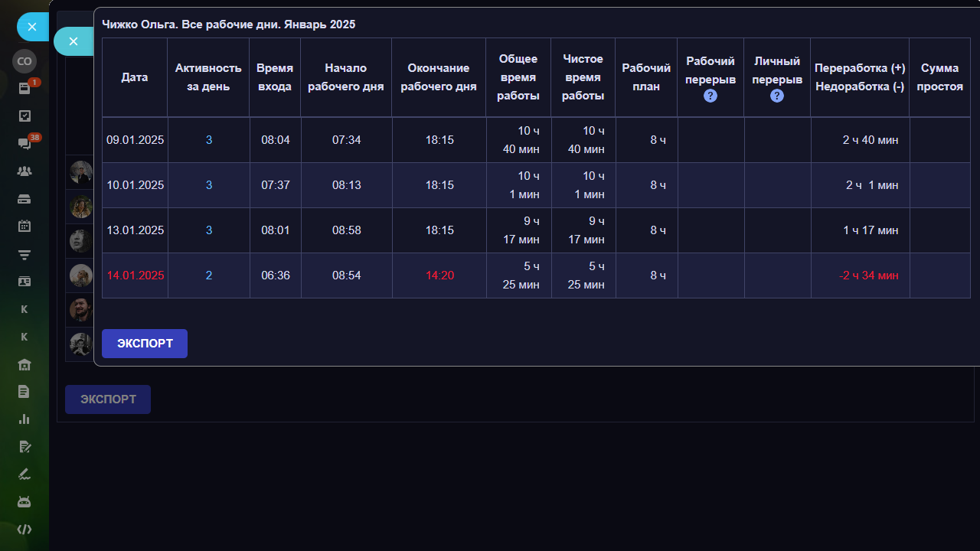Open activity count 3 for 09.01.2025
Viewport: 980px width, 551px height.
pos(209,140)
